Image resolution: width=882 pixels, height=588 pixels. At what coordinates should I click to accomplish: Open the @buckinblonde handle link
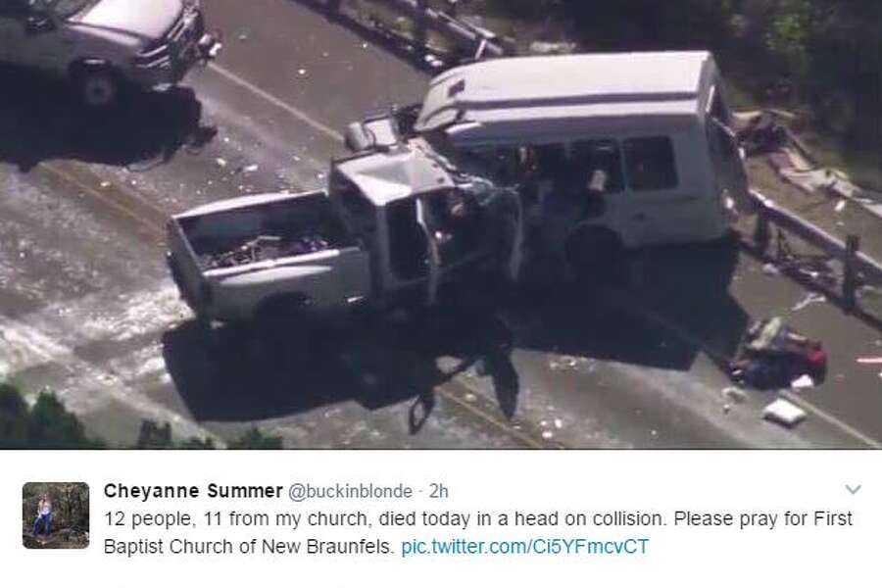350,491
